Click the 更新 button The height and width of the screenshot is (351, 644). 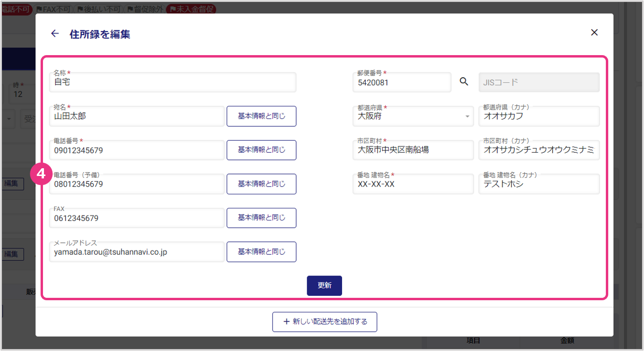[x=324, y=285]
